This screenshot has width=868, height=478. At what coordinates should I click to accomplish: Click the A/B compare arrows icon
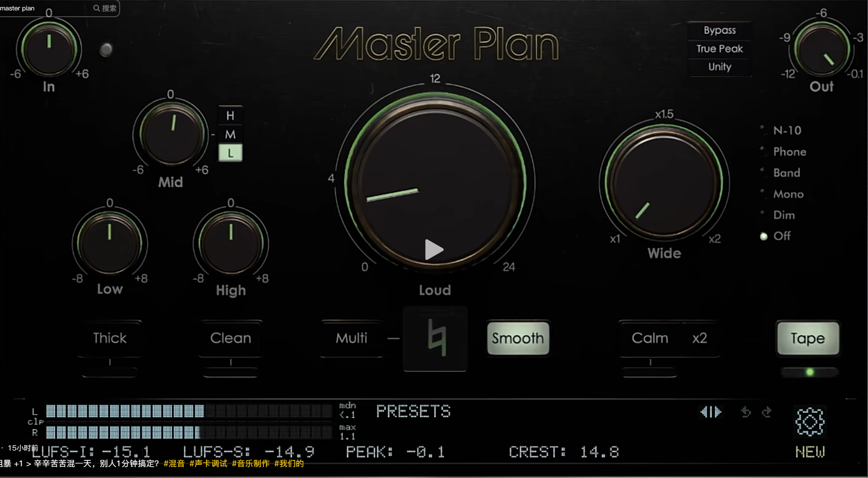coord(711,412)
